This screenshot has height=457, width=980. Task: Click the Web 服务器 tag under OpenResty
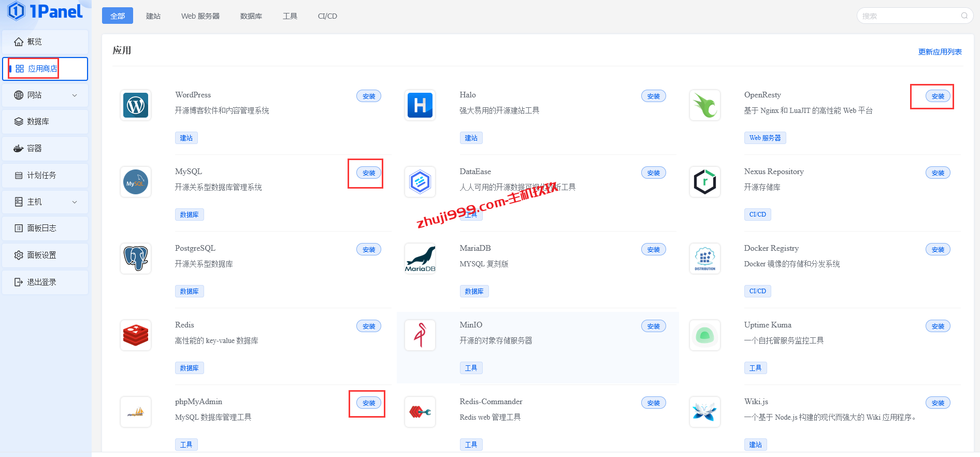(x=765, y=138)
